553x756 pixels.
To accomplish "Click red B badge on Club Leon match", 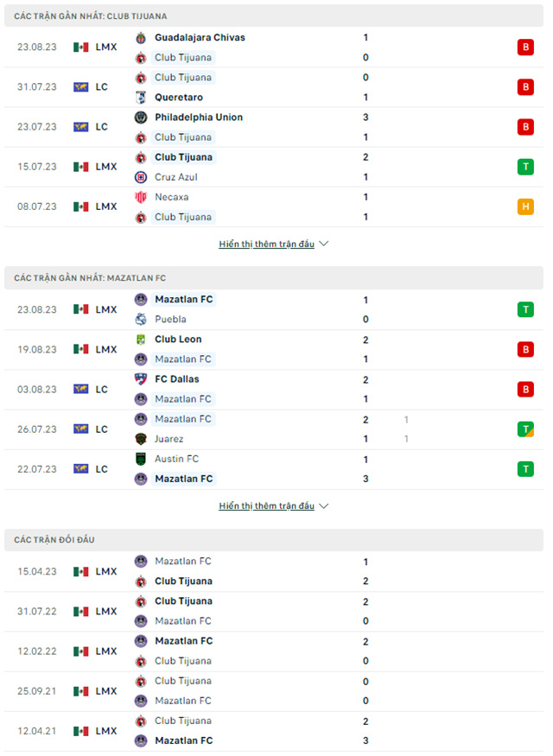I will [x=525, y=349].
